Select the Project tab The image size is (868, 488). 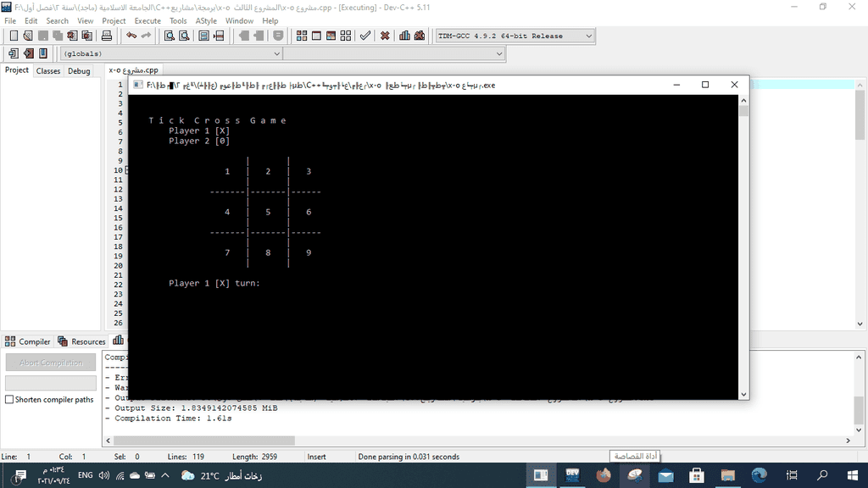pos(17,70)
